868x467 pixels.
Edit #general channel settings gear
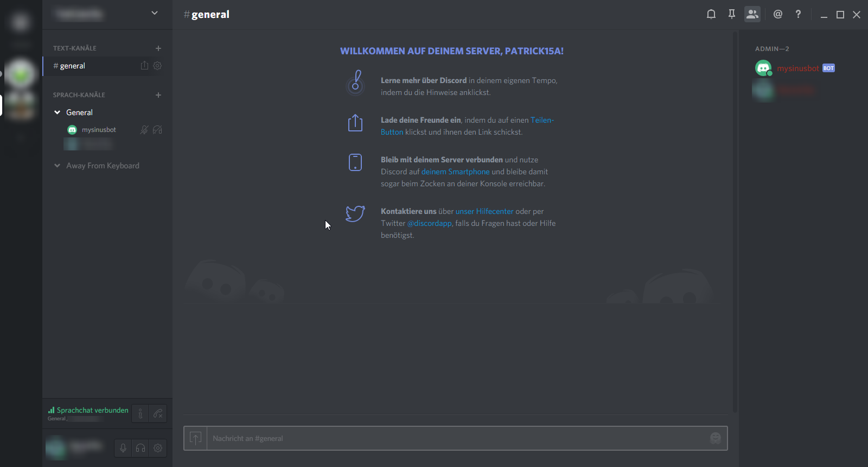coord(157,66)
